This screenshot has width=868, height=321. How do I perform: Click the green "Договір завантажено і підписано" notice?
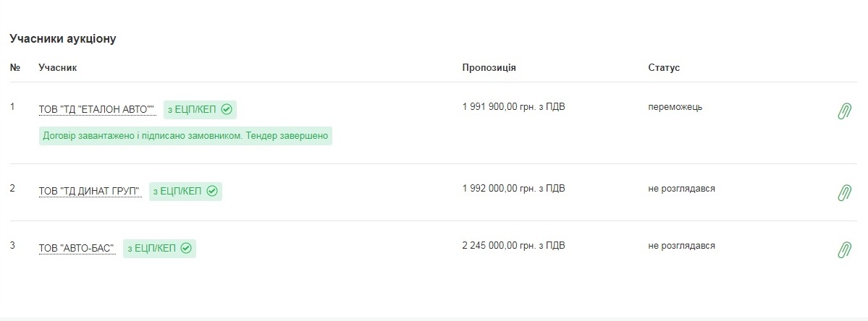coord(185,135)
